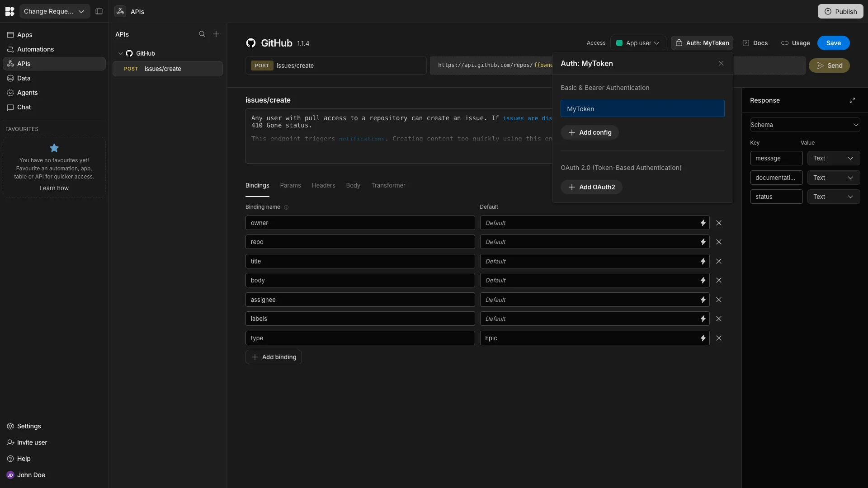Screen dimensions: 868x488
Task: Close the Auth: MyToken popup
Action: click(721, 64)
